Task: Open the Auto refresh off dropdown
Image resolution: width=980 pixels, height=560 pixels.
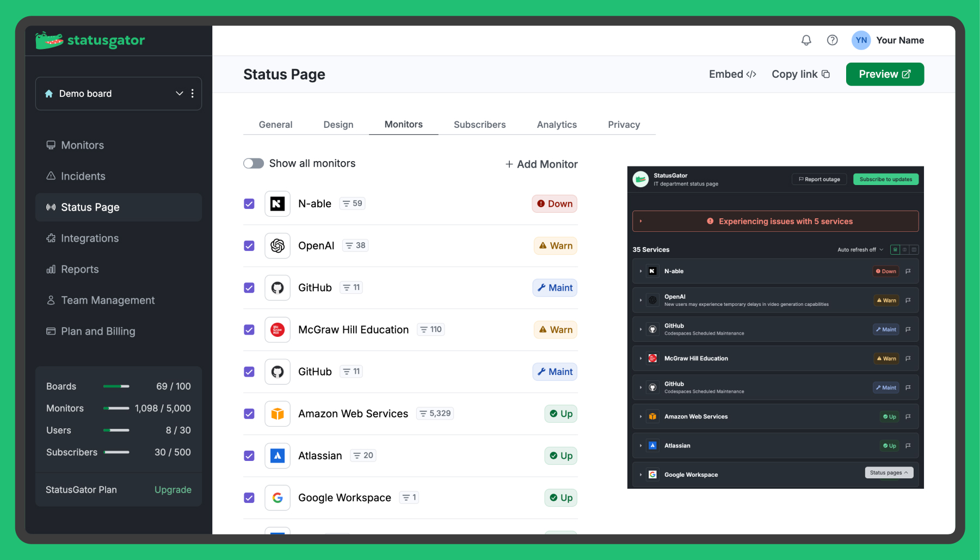Action: (860, 250)
